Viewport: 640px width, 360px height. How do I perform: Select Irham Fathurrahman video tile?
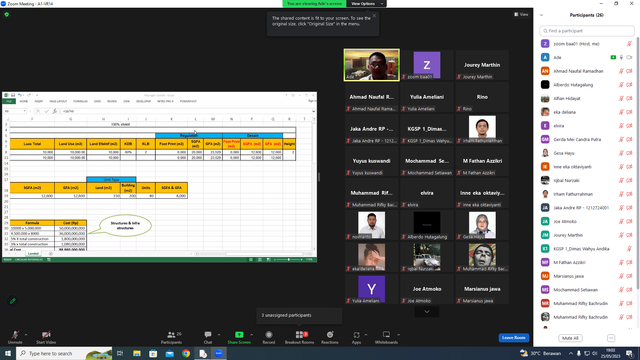(x=482, y=129)
